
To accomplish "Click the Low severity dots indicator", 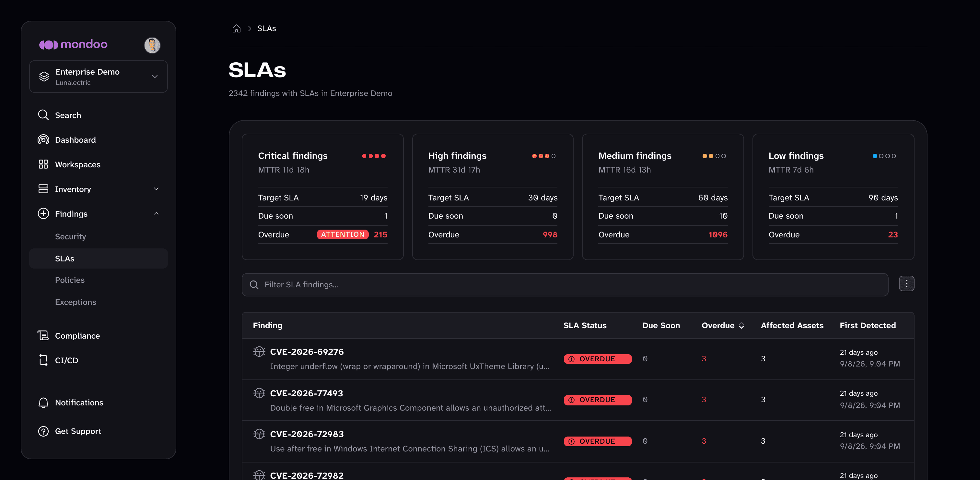I will [884, 156].
